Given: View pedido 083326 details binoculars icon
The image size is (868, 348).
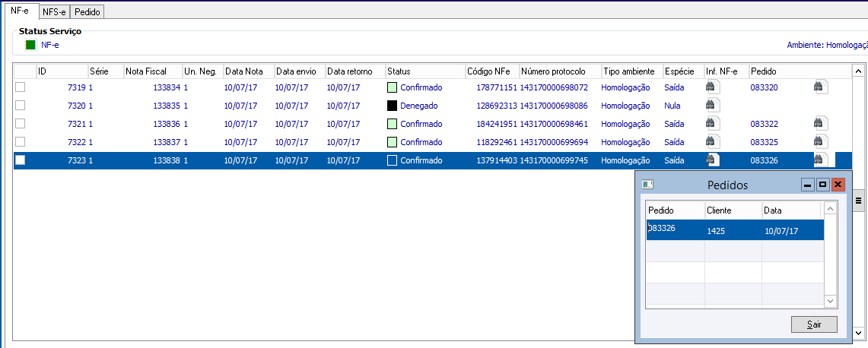Looking at the screenshot, I should pyautogui.click(x=820, y=160).
